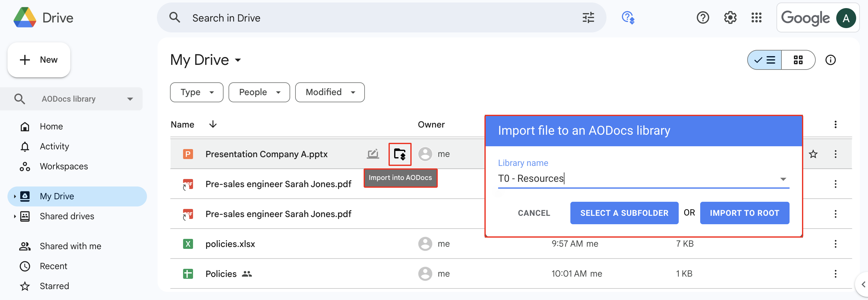Select Shared drives in sidebar
Image resolution: width=868 pixels, height=300 pixels.
pyautogui.click(x=67, y=216)
